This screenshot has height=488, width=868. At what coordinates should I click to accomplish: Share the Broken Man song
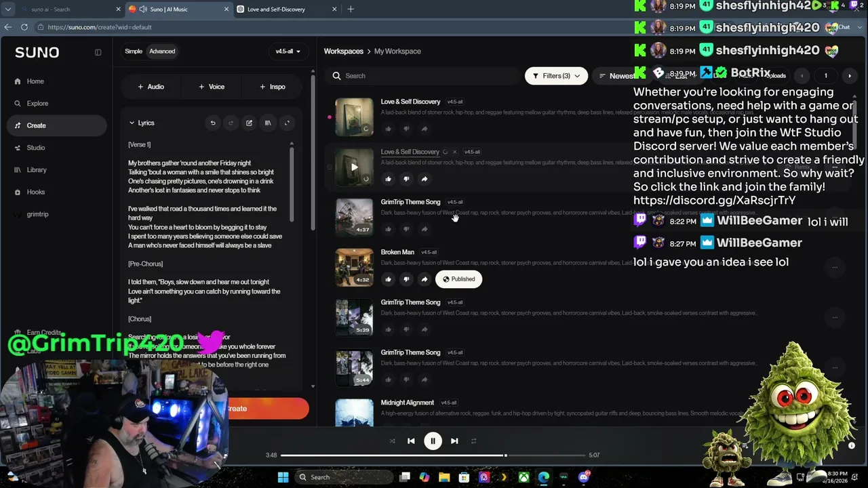(x=425, y=279)
